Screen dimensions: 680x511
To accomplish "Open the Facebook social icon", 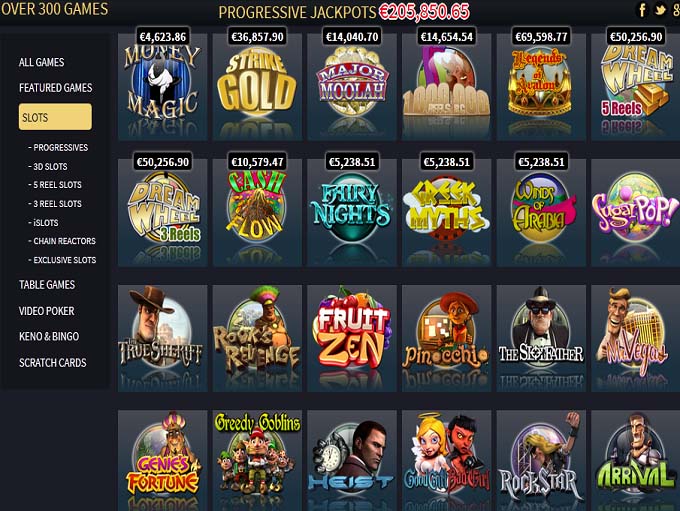I will [x=643, y=10].
